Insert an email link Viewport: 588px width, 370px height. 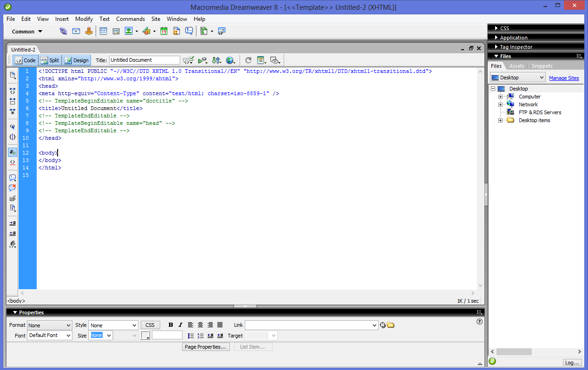click(x=76, y=31)
